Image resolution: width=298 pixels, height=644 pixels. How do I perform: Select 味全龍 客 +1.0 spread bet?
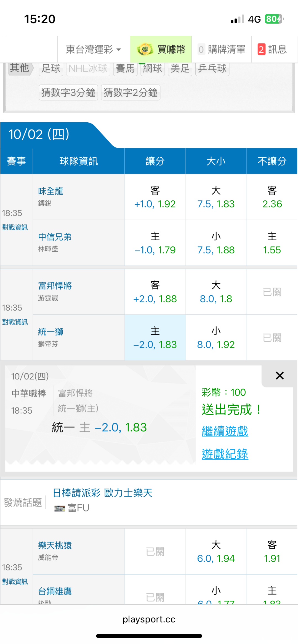[x=155, y=197]
